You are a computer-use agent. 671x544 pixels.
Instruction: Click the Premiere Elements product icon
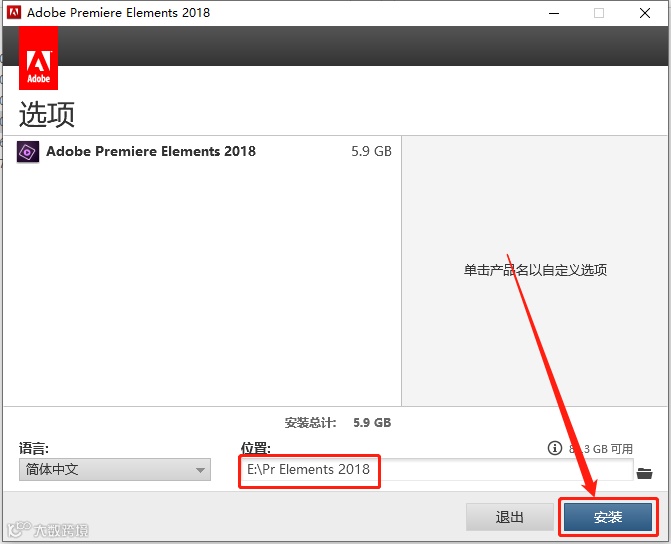point(28,152)
